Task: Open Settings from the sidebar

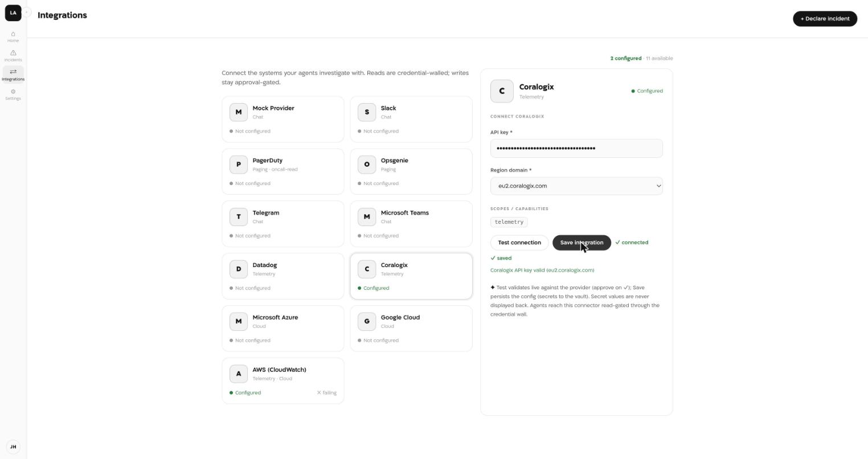Action: [x=13, y=94]
